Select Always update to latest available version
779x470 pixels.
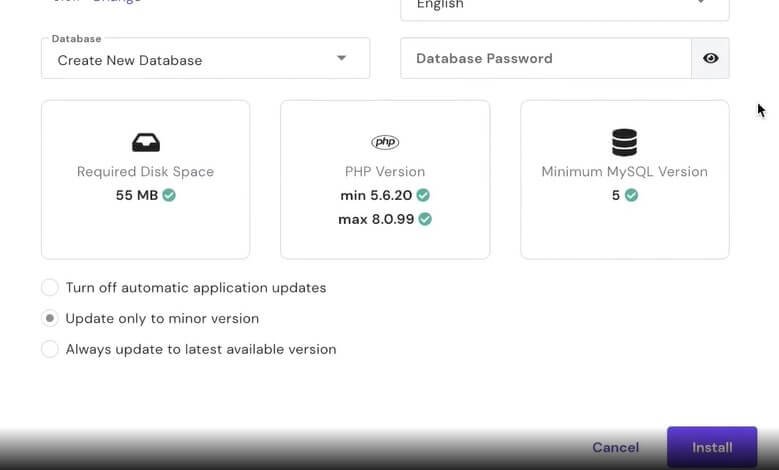(50, 349)
